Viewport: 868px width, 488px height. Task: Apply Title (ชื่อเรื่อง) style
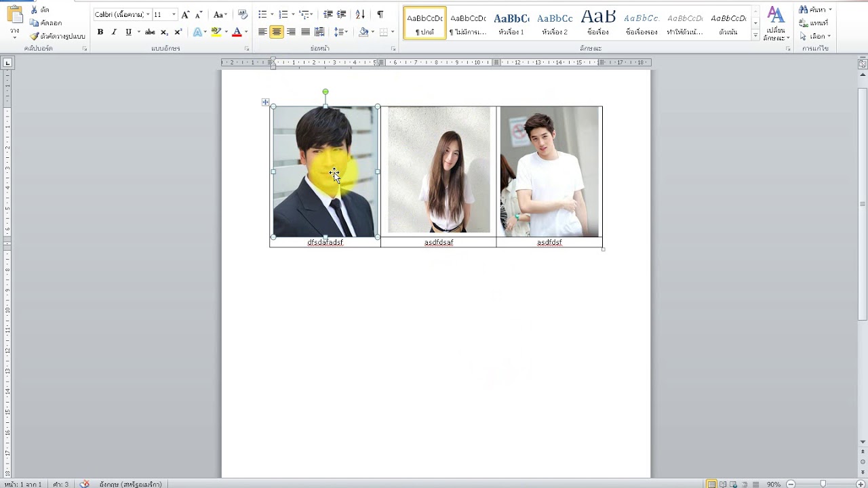click(x=598, y=22)
